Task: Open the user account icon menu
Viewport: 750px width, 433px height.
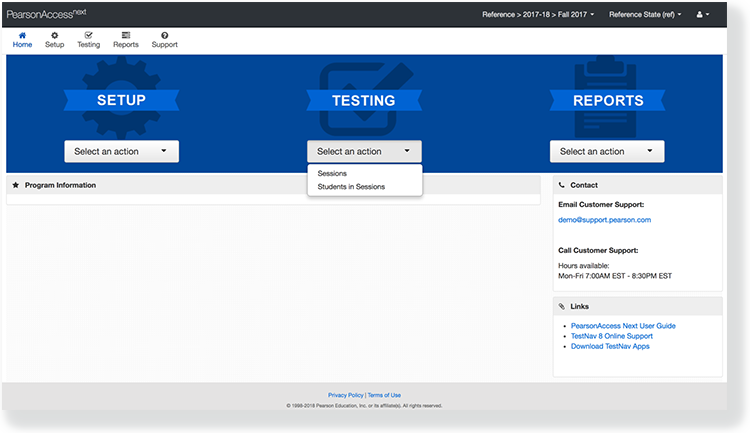Action: pos(702,15)
